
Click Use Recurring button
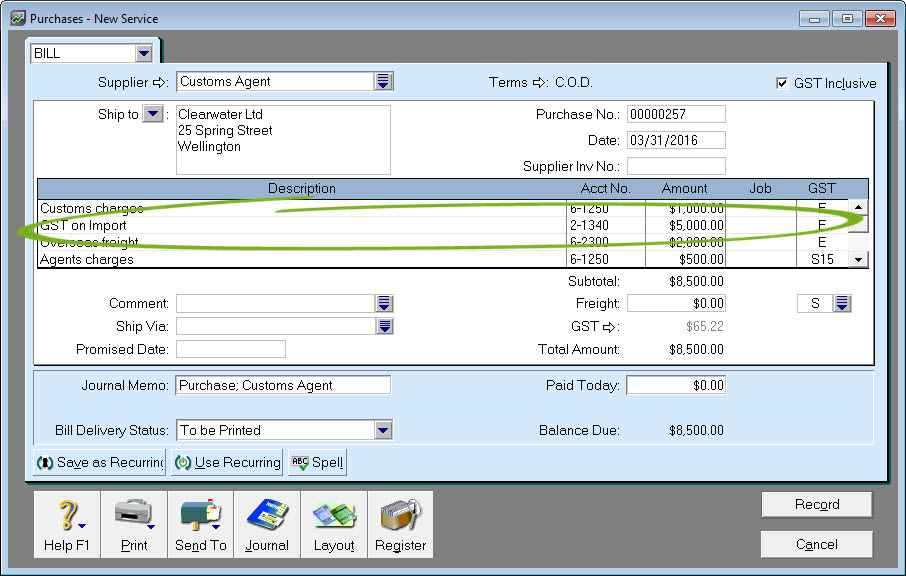click(226, 463)
